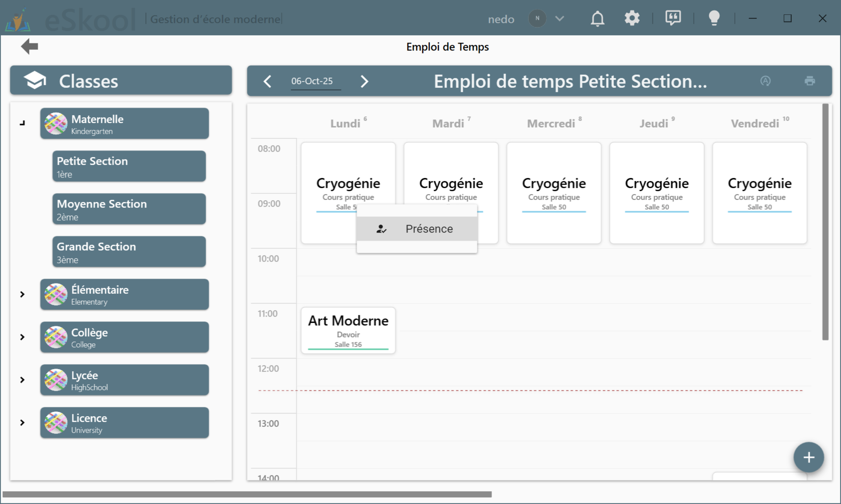Collapse the Maternelle tree node
Screen dimensions: 841x504
click(22, 123)
